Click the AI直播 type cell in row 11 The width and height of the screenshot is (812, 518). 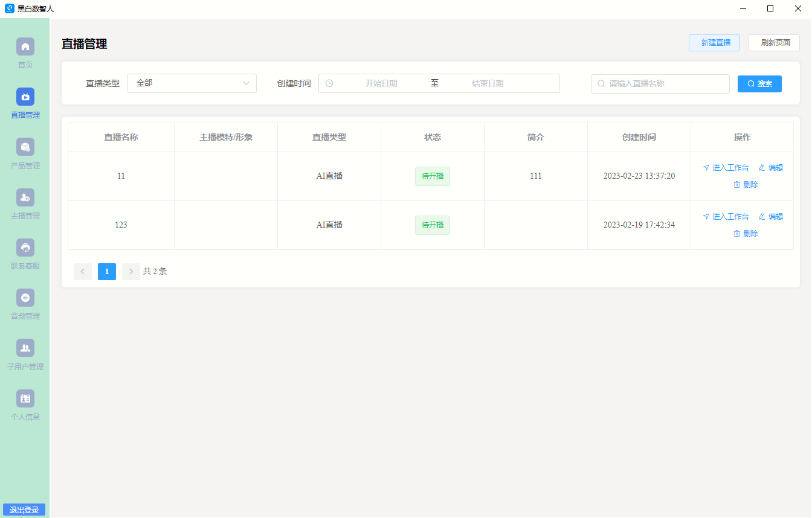[x=329, y=176]
